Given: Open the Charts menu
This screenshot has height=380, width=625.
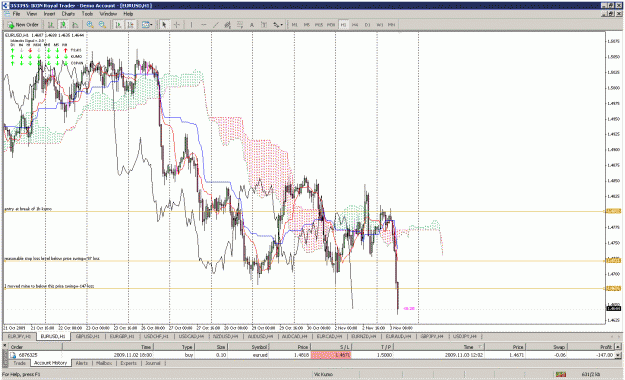Looking at the screenshot, I should click(68, 14).
